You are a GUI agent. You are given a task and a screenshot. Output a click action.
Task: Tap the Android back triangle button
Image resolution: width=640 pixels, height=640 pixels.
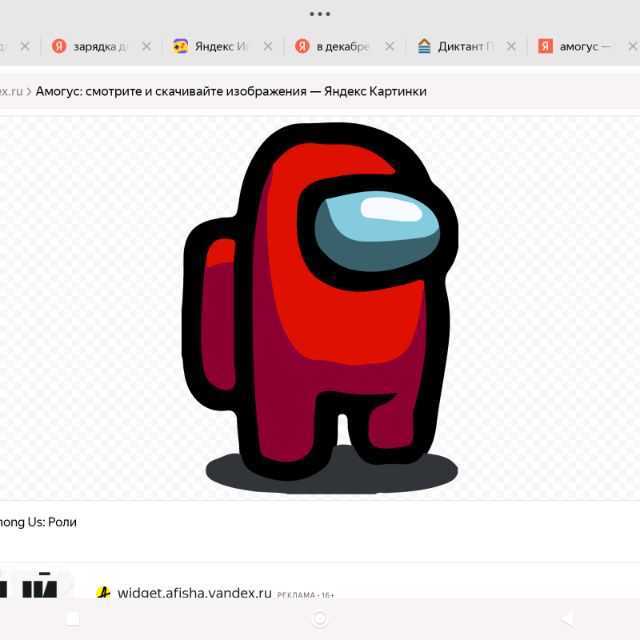pyautogui.click(x=567, y=619)
